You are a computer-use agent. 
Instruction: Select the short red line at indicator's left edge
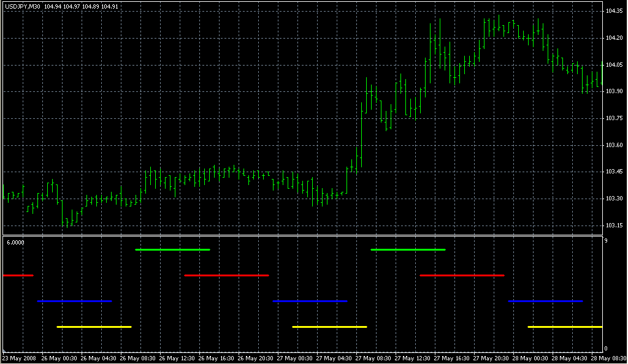click(x=18, y=275)
